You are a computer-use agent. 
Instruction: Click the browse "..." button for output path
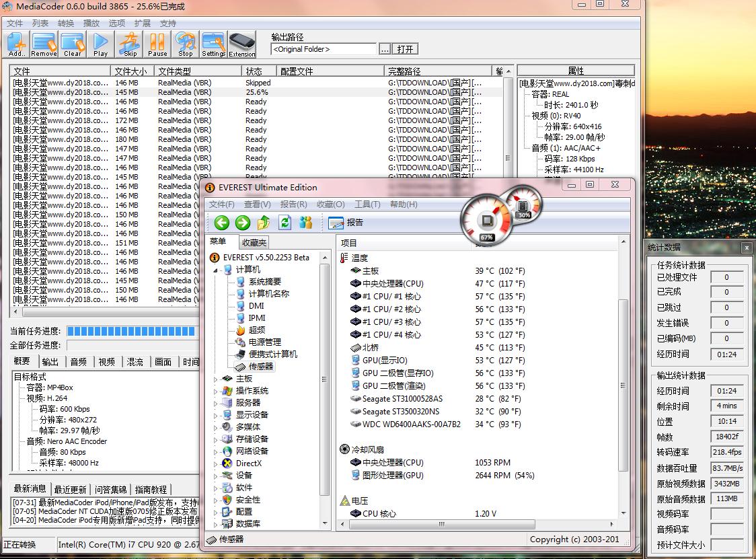[x=385, y=49]
